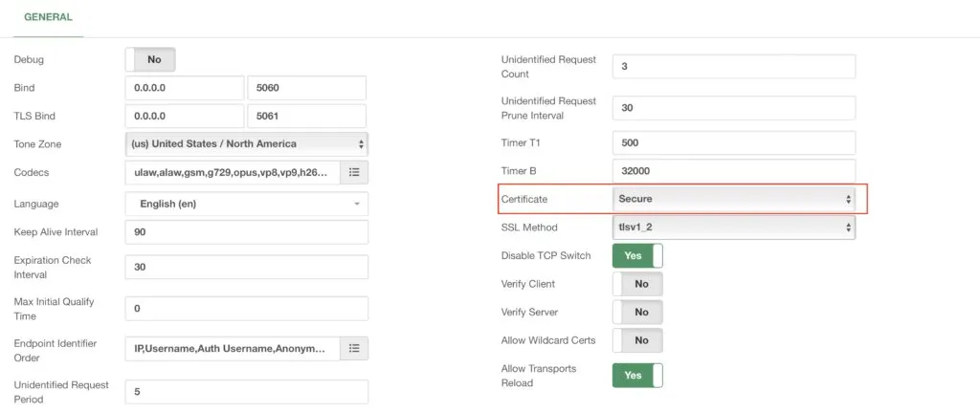Image resolution: width=980 pixels, height=412 pixels.
Task: Select the GENERAL tab
Action: point(48,17)
